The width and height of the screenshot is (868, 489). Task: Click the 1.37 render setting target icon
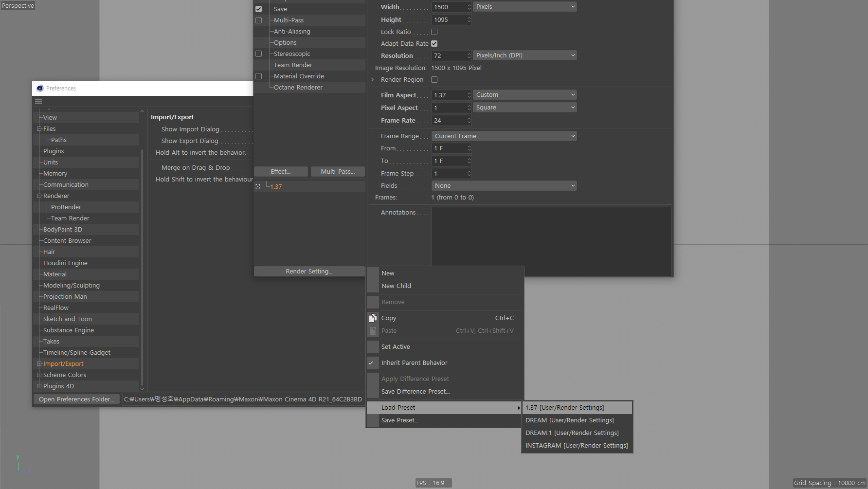(258, 186)
